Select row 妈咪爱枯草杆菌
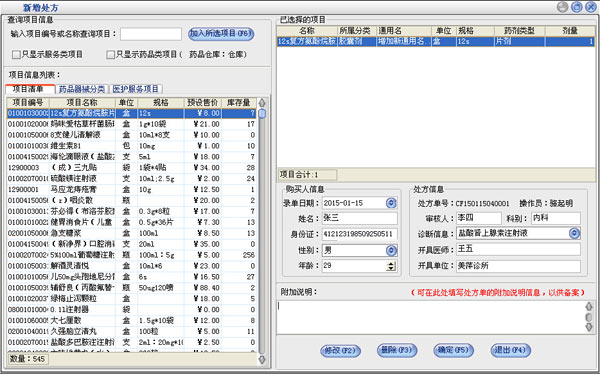This screenshot has height=375, width=600. (131, 124)
